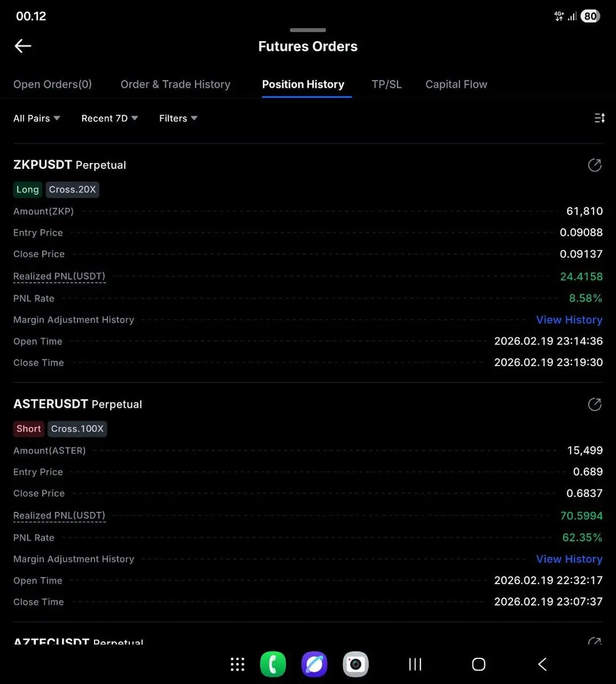Tap the 24.4158 realized PNL value
616x684 pixels.
[x=581, y=276]
